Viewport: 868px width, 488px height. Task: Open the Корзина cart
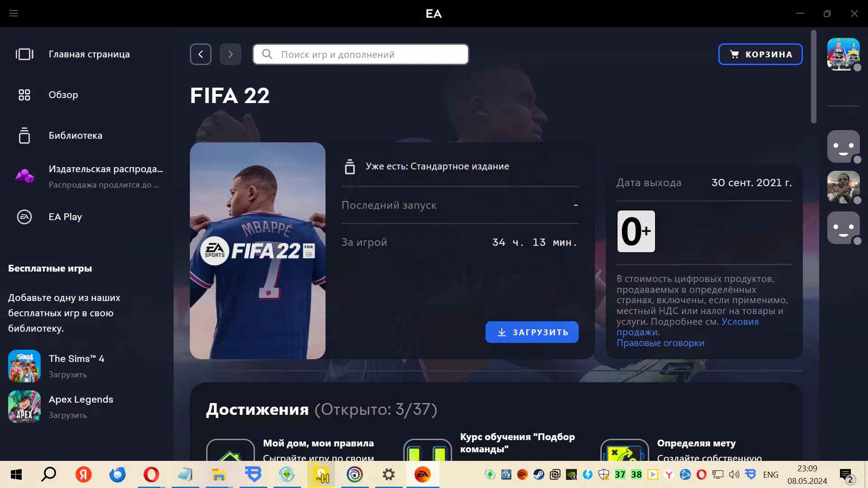coord(760,54)
